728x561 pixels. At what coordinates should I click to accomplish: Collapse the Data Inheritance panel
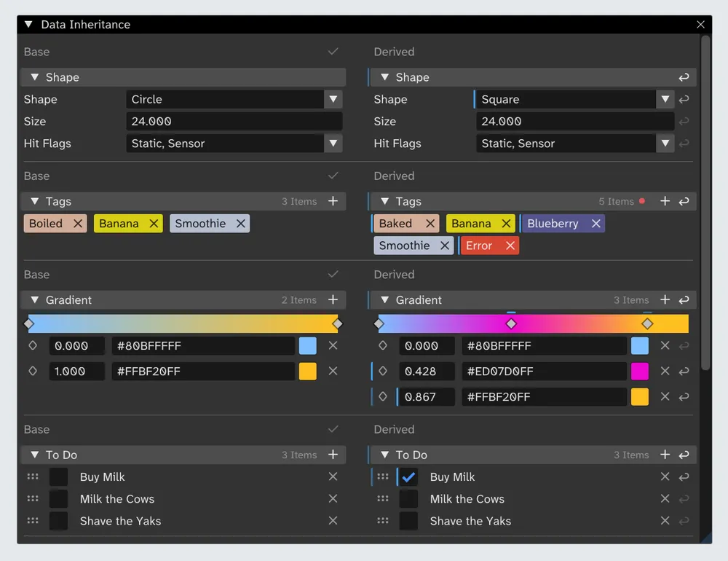tap(28, 25)
